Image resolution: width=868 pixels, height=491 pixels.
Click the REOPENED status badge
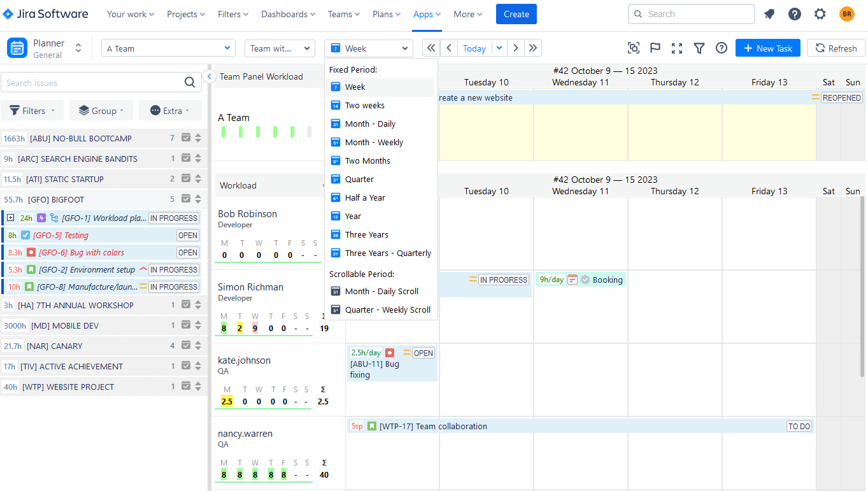coord(841,98)
